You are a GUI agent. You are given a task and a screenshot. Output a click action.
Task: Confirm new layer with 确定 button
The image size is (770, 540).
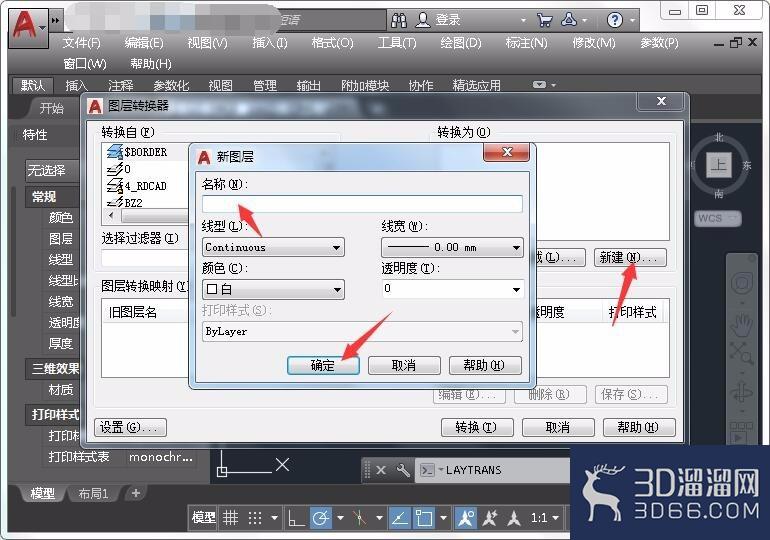(323, 365)
